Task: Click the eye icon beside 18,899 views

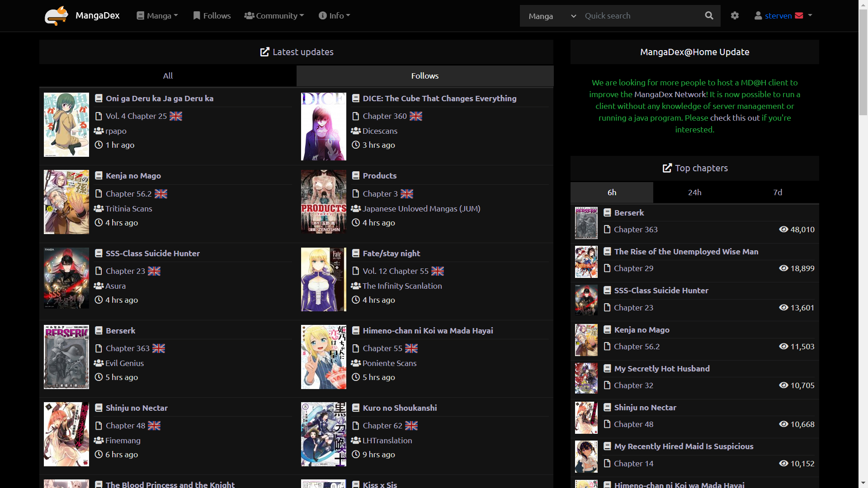Action: click(x=783, y=268)
